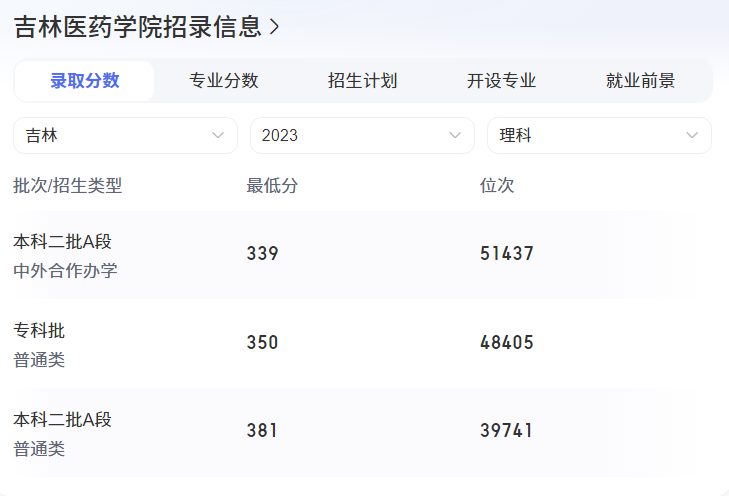Select the 本科二批A段 label above 普通类
The image size is (729, 496).
(x=62, y=420)
